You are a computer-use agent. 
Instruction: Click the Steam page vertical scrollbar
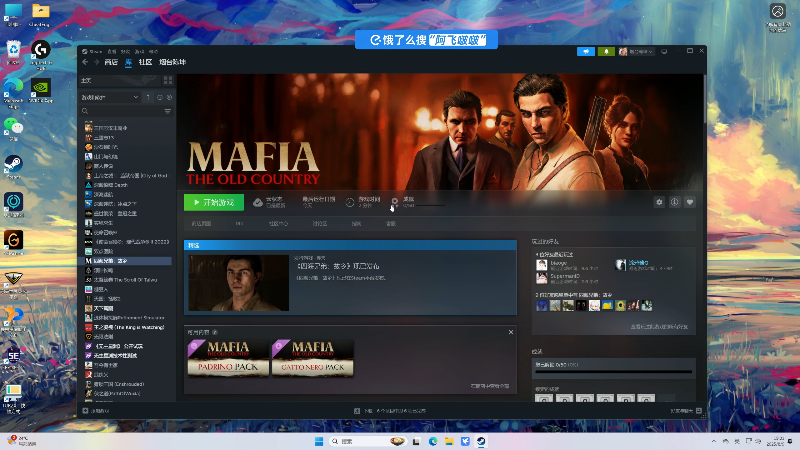[x=704, y=99]
